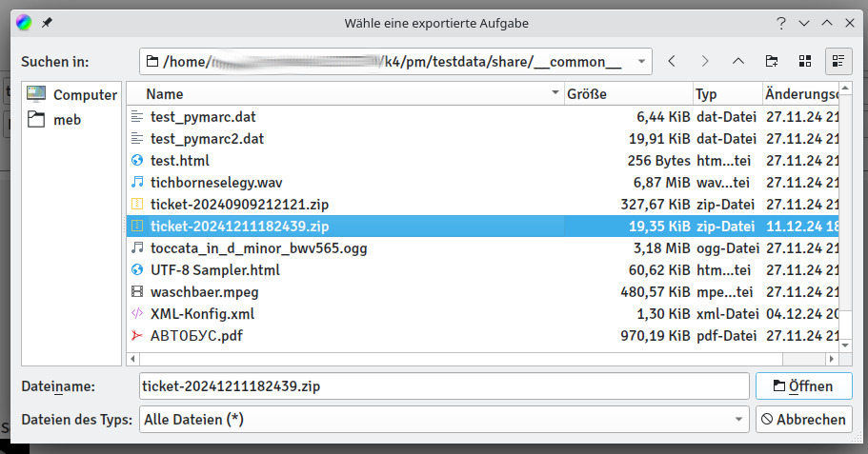The height and width of the screenshot is (454, 868).
Task: Go back with the left arrow button
Action: 672,61
